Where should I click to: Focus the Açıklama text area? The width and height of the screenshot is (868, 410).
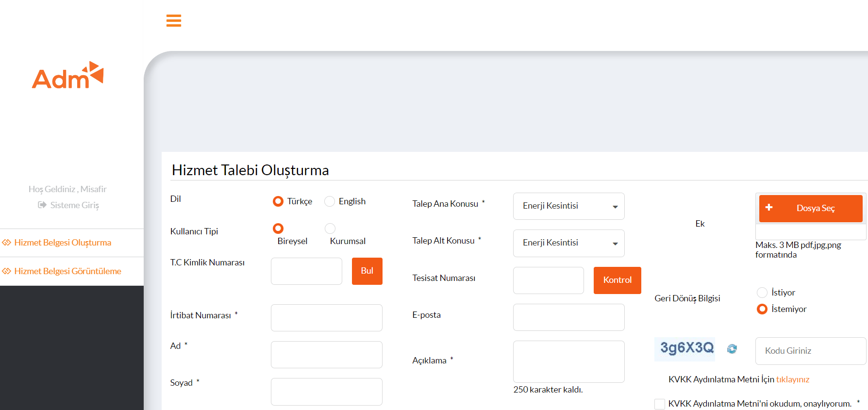point(568,361)
